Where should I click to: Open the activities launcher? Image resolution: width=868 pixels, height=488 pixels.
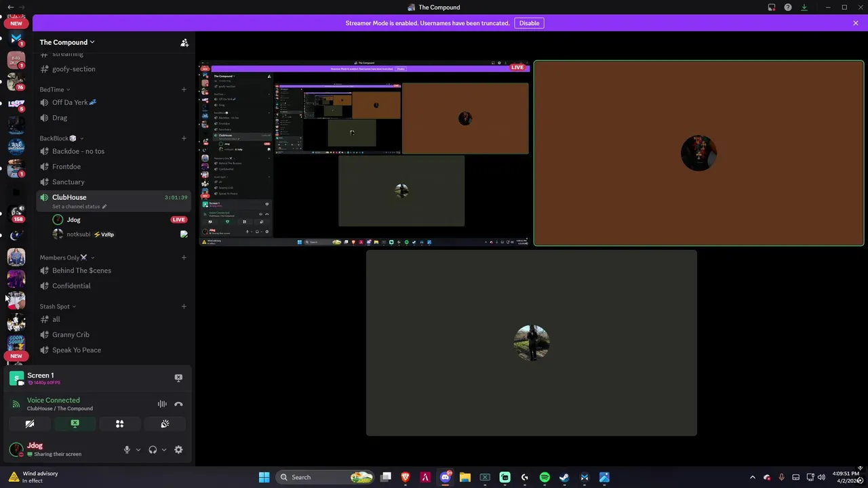click(119, 424)
